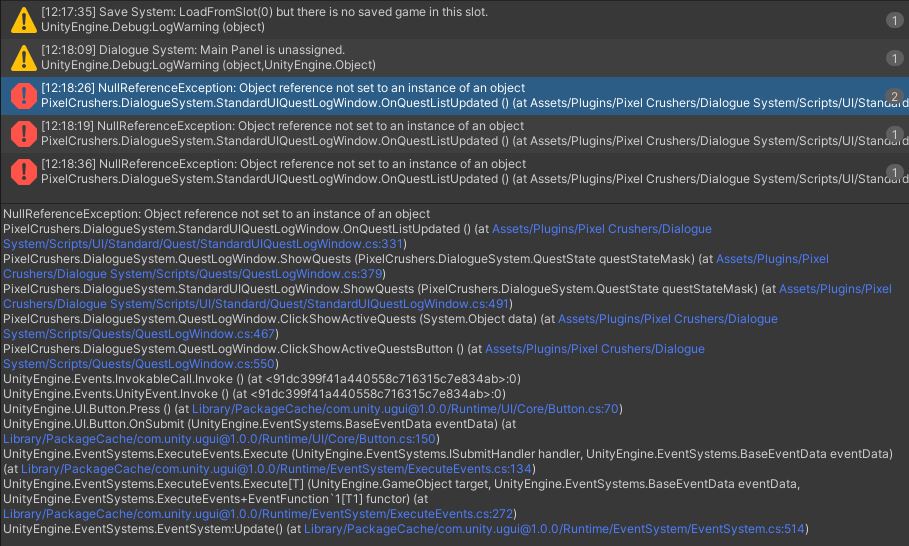Click the UnityEngine.Events.InvokableCall.Invoke stack trace line
The height and width of the screenshot is (546, 909).
(261, 379)
